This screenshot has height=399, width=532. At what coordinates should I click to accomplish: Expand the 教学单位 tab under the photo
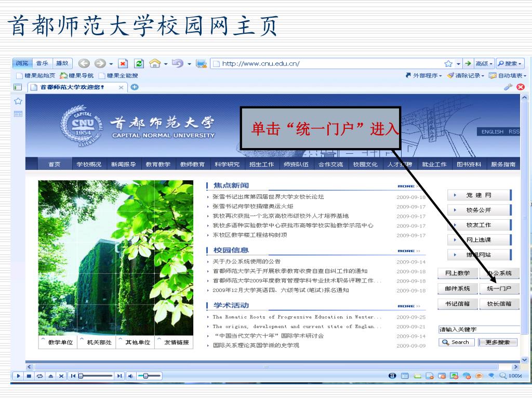pos(58,342)
